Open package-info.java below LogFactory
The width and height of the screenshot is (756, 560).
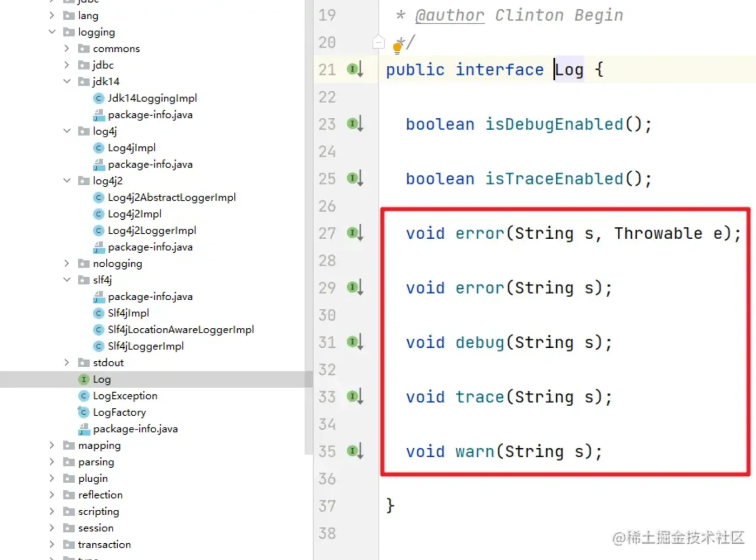135,429
